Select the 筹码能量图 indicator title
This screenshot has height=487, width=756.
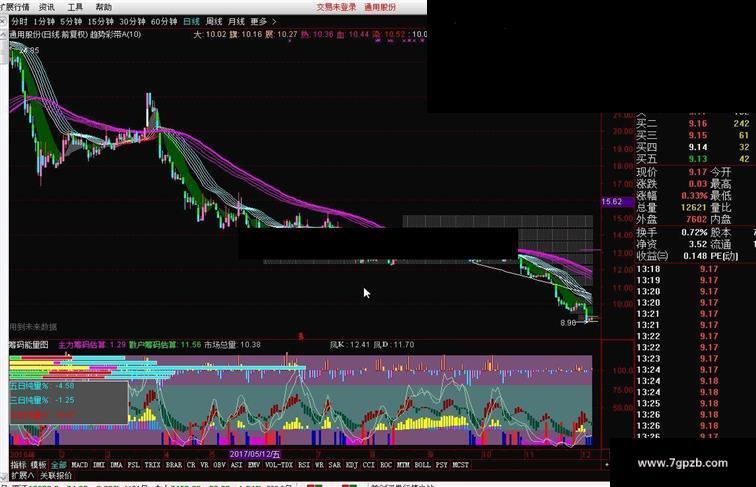28,345
